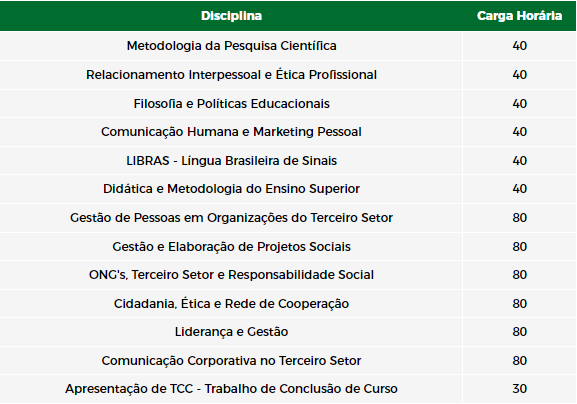Select Didática e Metodologia do Ensino Superior
This screenshot has height=404, width=577.
coord(231,189)
